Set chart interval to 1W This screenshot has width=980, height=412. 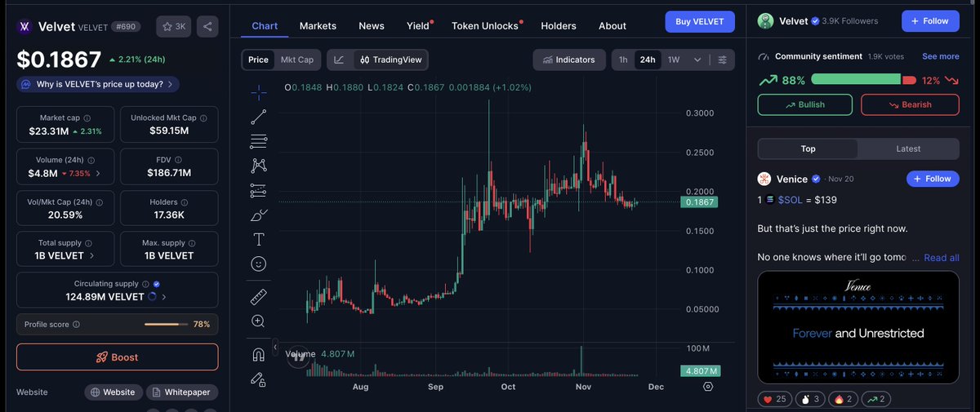(674, 60)
